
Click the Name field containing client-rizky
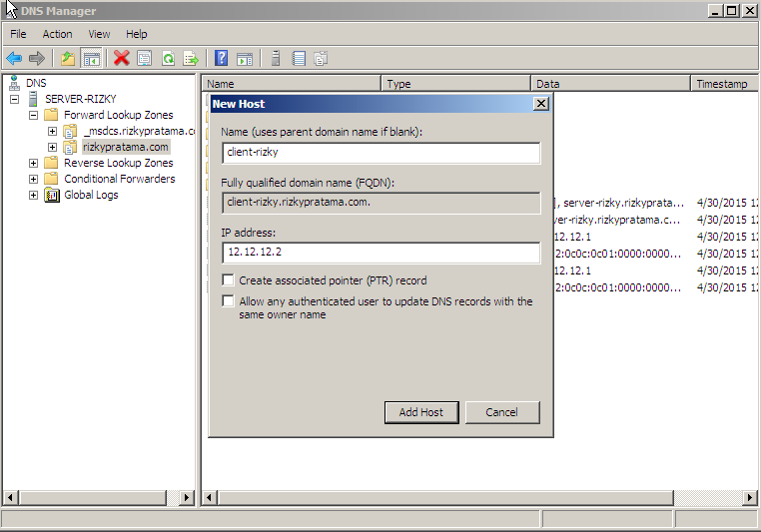[x=380, y=153]
